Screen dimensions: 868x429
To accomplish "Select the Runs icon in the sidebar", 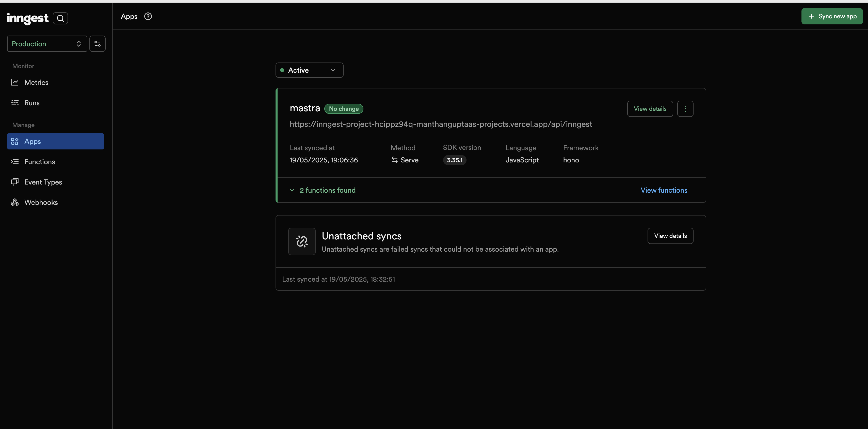I will point(15,102).
